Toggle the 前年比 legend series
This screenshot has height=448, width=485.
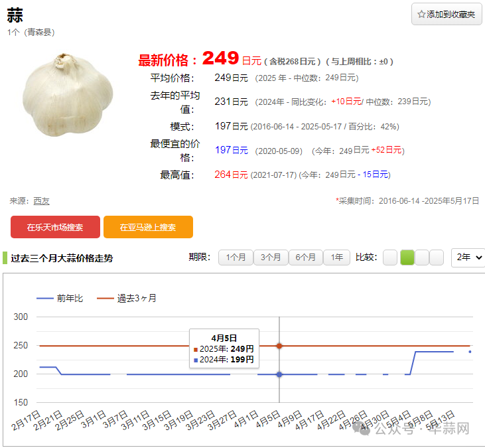[60, 298]
